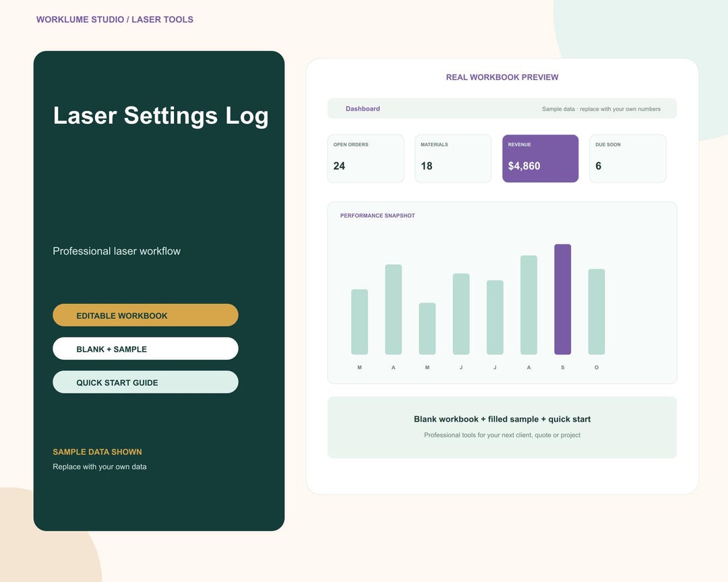The image size is (728, 582).
Task: Click 'Professional laser workflow' subtitle
Action: pos(117,251)
